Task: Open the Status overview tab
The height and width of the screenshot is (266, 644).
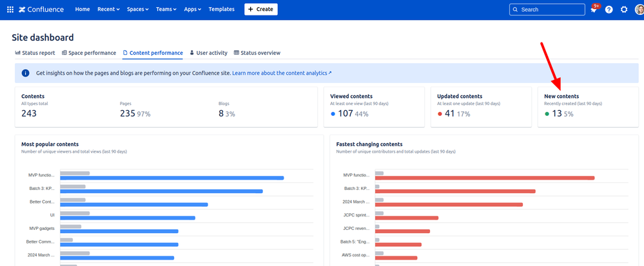Action: point(257,53)
